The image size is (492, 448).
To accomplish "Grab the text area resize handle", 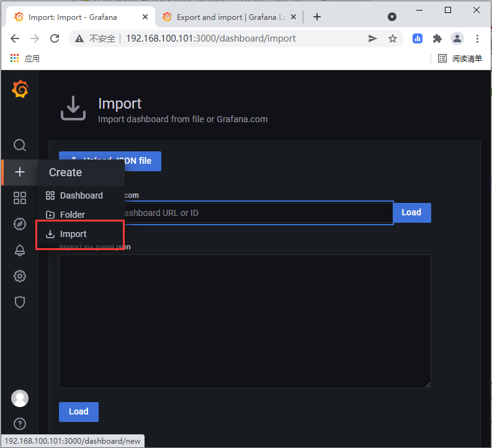I will 427,385.
